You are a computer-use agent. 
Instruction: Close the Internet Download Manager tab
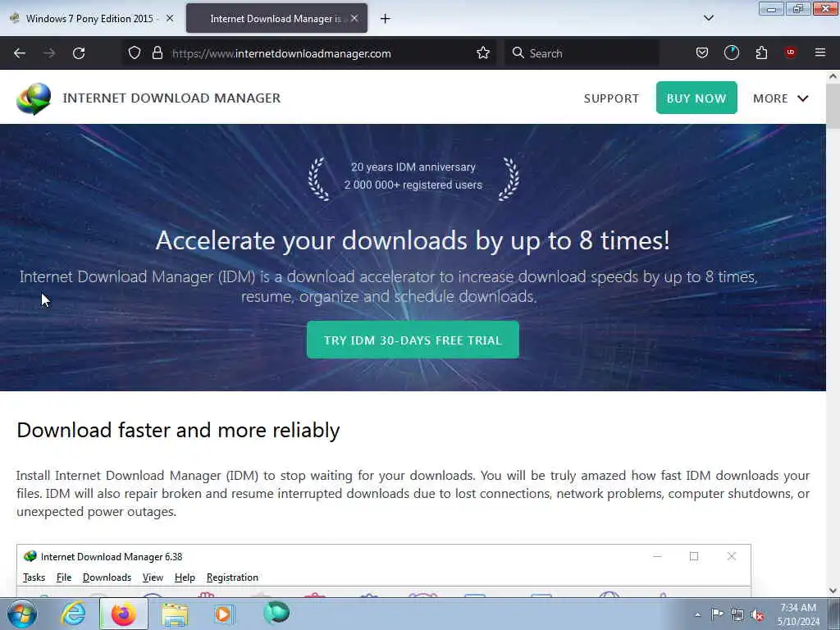point(354,18)
